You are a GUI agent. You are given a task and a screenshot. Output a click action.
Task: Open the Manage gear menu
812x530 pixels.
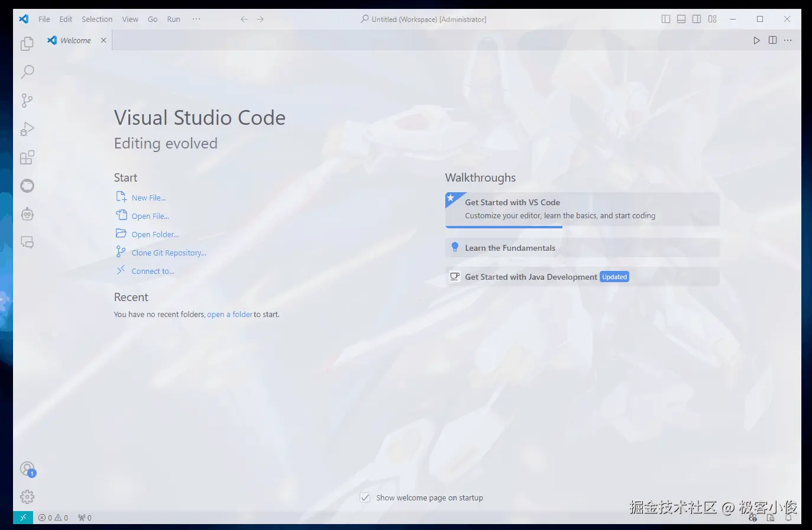click(x=27, y=497)
